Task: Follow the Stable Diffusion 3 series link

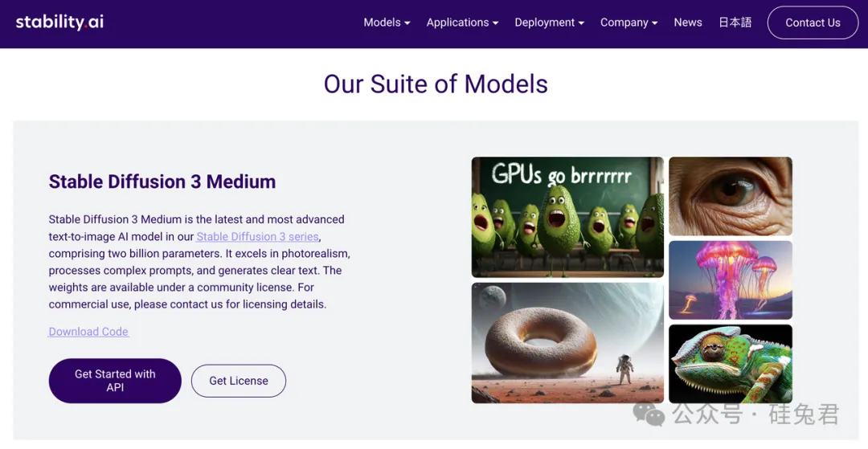Action: (258, 236)
